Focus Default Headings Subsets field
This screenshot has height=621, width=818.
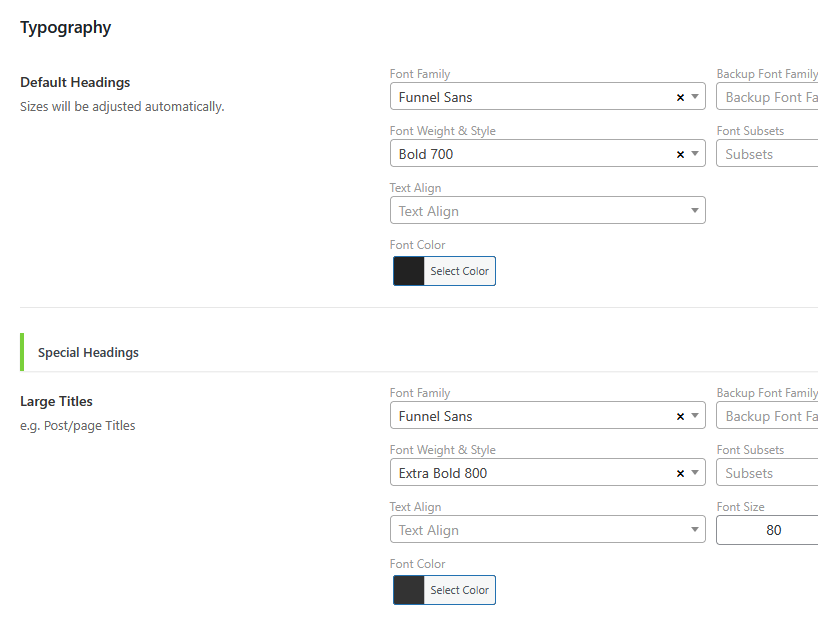click(x=767, y=153)
